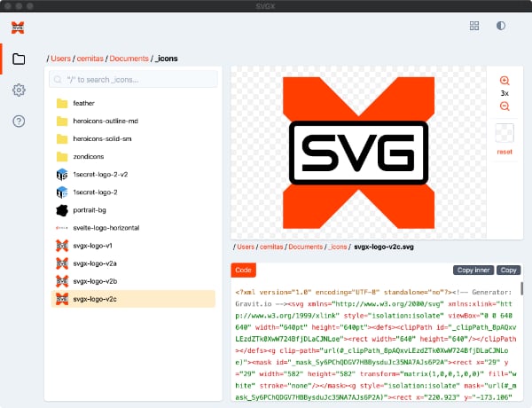532x408 pixels.
Task: Click the code panel scrollbar
Action: pos(521,288)
